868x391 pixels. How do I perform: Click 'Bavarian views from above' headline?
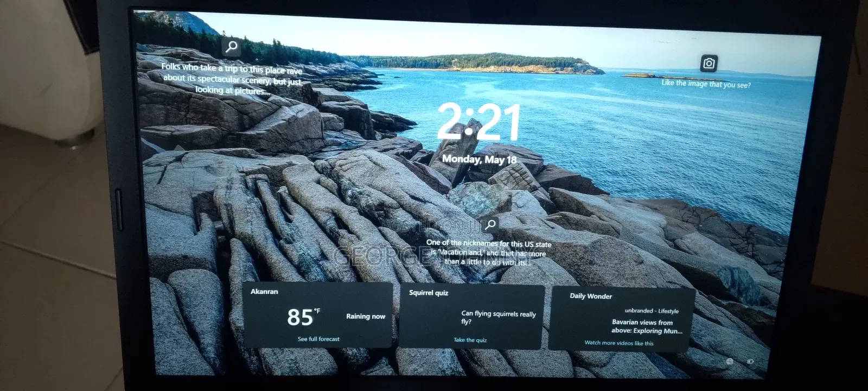(x=647, y=326)
